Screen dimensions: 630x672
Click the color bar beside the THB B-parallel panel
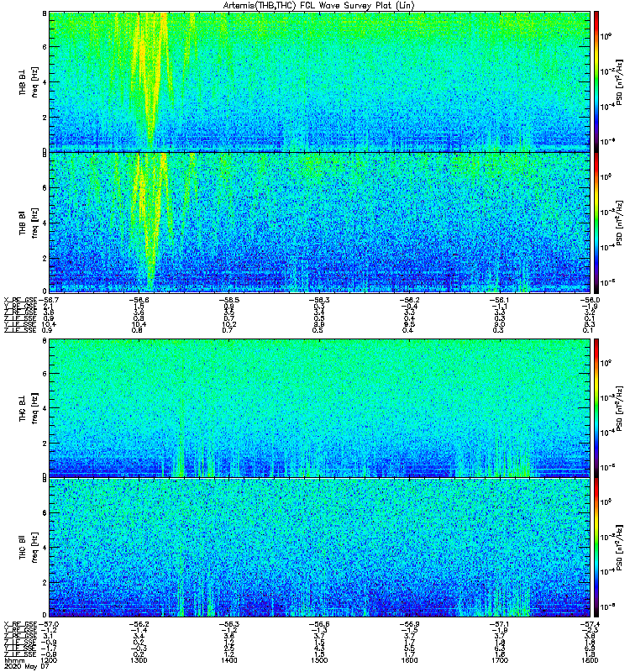(x=596, y=223)
